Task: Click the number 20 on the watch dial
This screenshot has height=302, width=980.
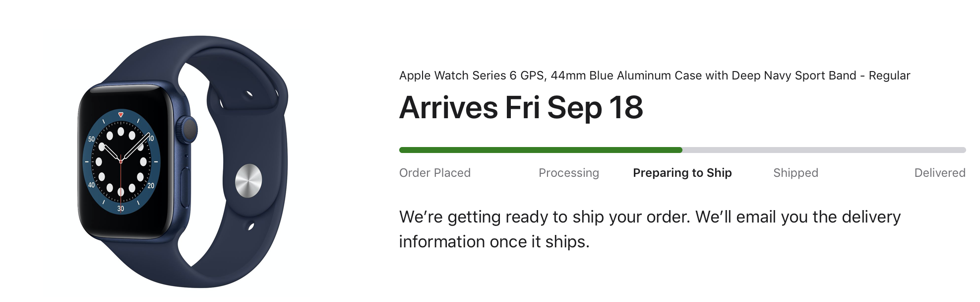Action: (150, 186)
